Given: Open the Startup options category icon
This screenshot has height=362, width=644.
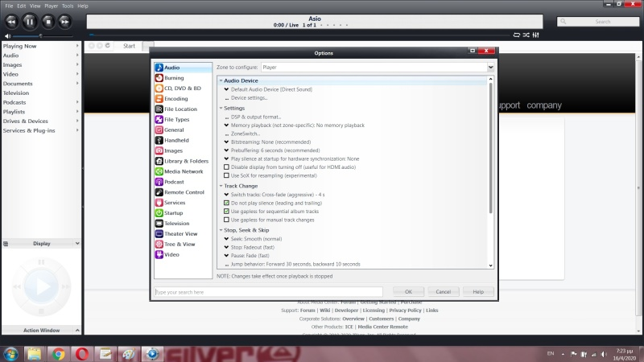Looking at the screenshot, I should pos(159,213).
